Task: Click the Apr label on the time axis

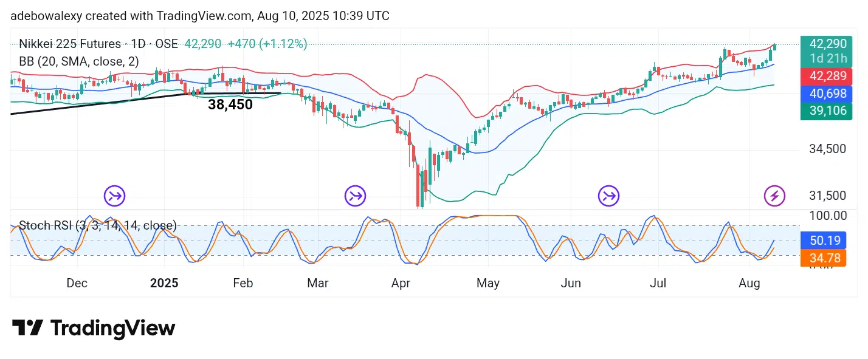Action: [402, 283]
